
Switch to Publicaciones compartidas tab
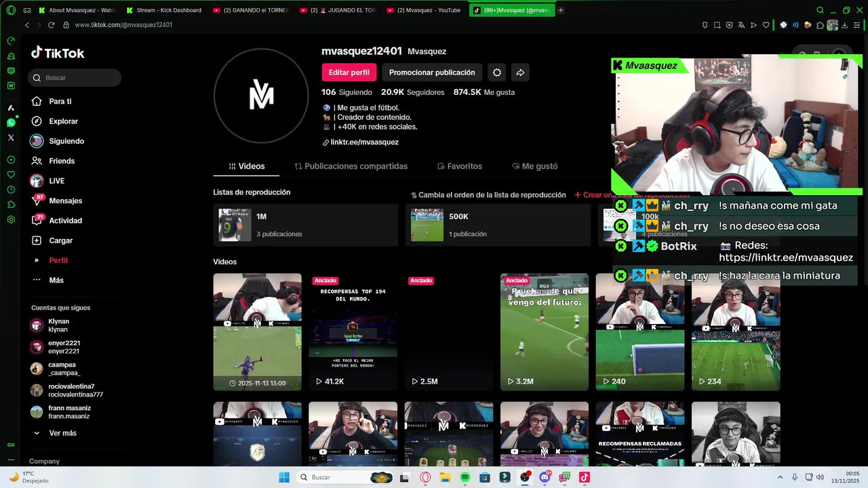[x=351, y=166]
